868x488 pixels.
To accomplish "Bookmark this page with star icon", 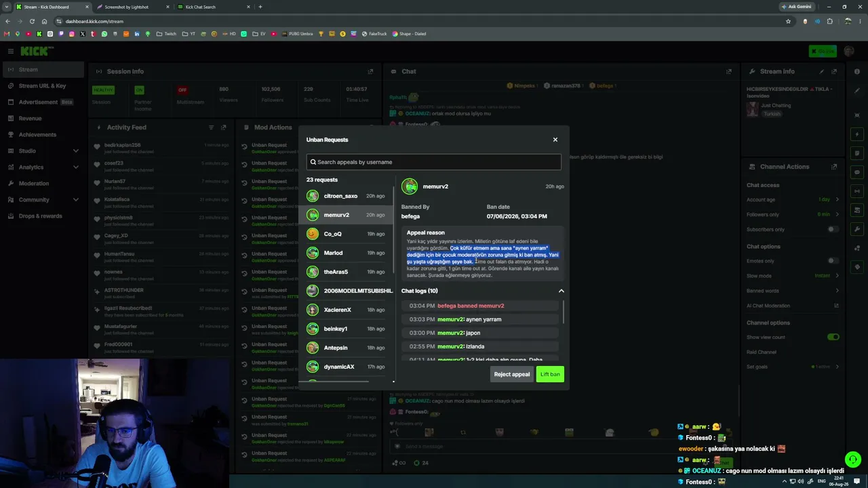I will 788,21.
